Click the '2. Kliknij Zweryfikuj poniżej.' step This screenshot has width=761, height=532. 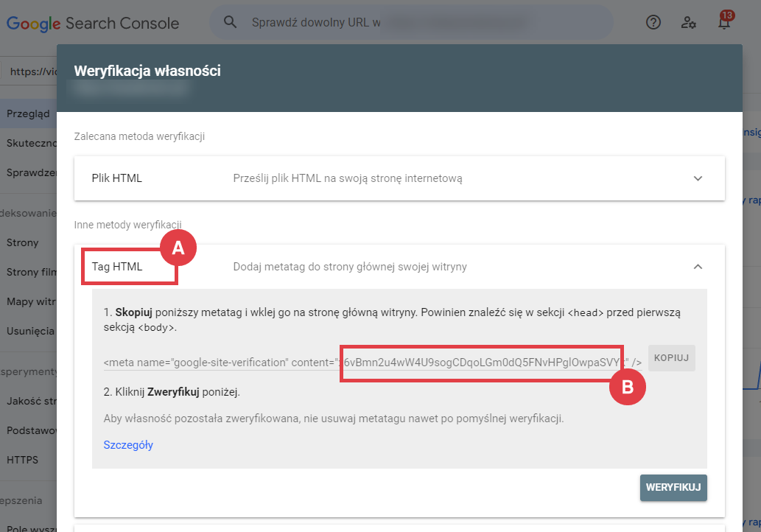click(x=172, y=392)
